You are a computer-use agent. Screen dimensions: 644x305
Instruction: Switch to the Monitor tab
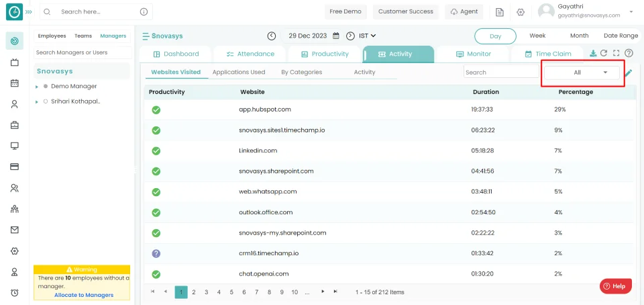[x=473, y=54]
